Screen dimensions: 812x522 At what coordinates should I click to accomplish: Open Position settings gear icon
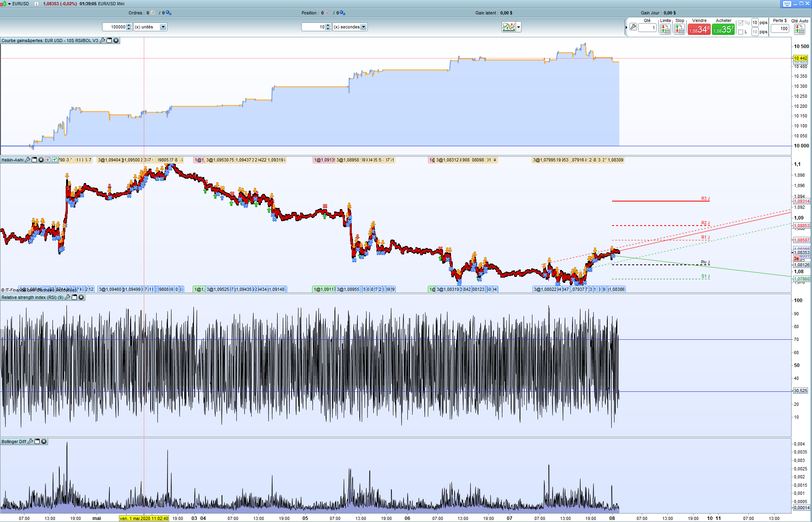click(342, 13)
